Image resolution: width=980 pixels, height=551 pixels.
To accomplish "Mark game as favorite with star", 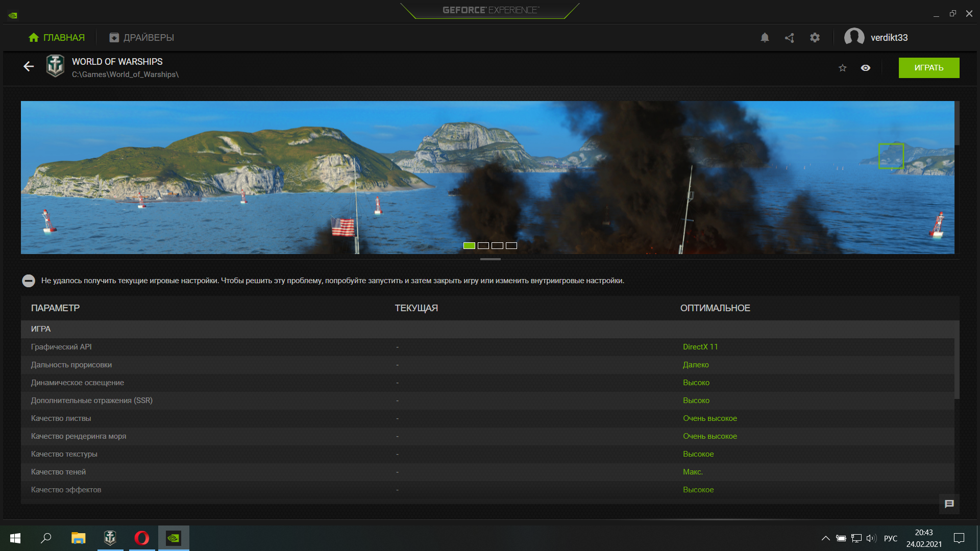I will tap(843, 68).
